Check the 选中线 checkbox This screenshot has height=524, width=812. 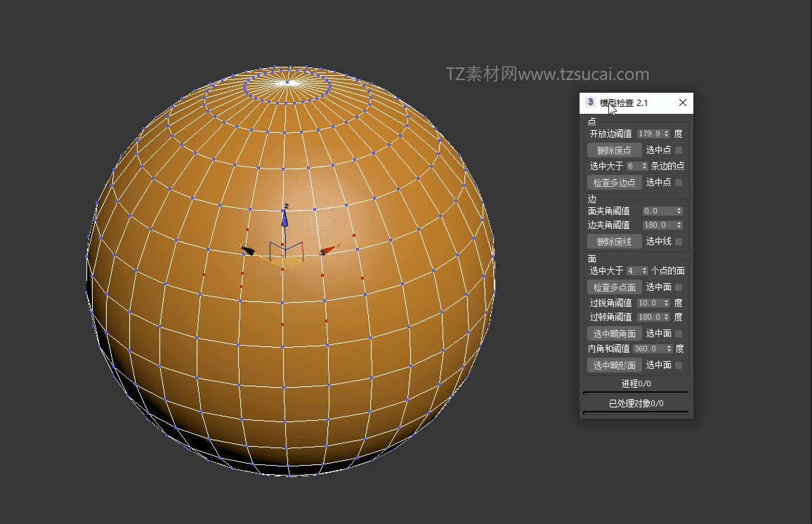click(x=679, y=242)
